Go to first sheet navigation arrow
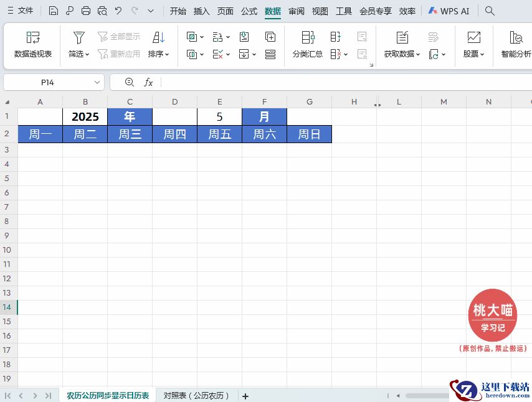 (x=8, y=396)
